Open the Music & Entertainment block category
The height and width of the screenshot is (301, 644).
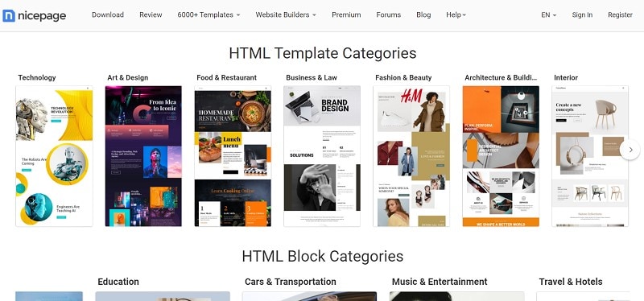440,282
